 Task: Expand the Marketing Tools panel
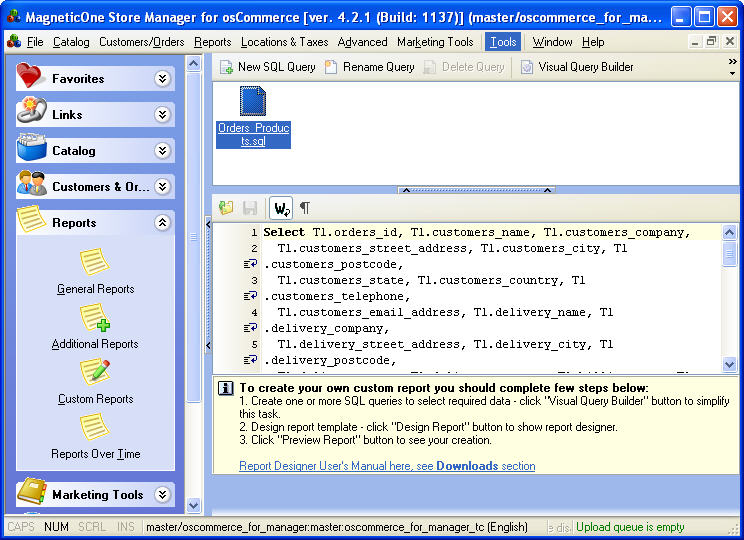[x=162, y=494]
